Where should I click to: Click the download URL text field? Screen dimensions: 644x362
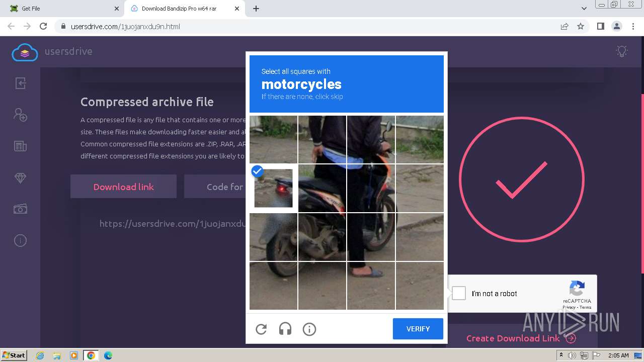(173, 224)
